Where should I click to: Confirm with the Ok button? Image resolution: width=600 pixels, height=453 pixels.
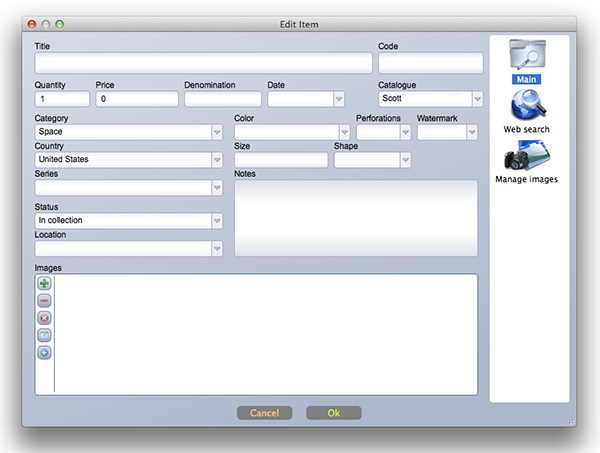click(x=334, y=413)
